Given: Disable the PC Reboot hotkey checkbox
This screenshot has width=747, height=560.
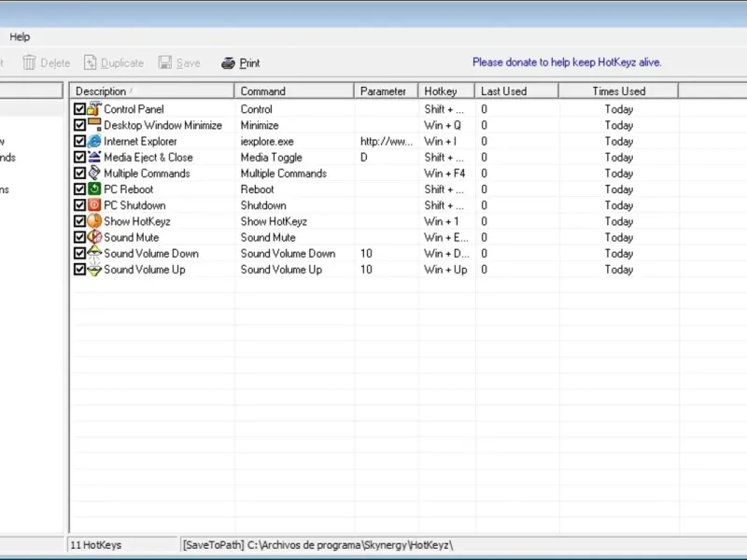Looking at the screenshot, I should click(79, 189).
